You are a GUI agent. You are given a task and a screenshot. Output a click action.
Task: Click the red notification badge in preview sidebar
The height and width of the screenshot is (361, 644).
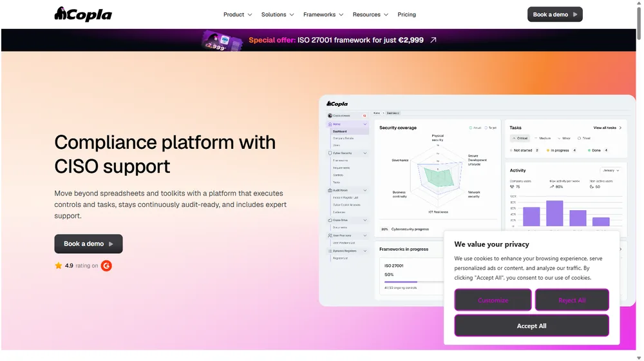(x=365, y=115)
